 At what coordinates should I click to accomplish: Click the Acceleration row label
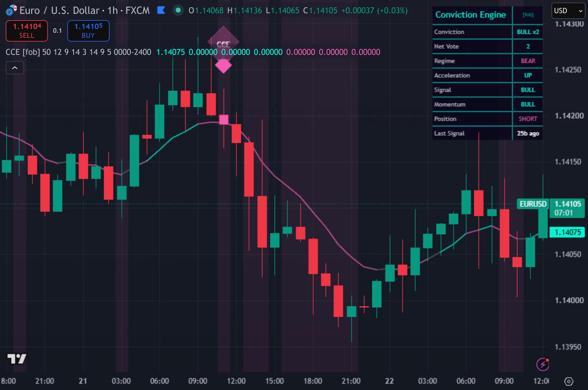coord(452,75)
